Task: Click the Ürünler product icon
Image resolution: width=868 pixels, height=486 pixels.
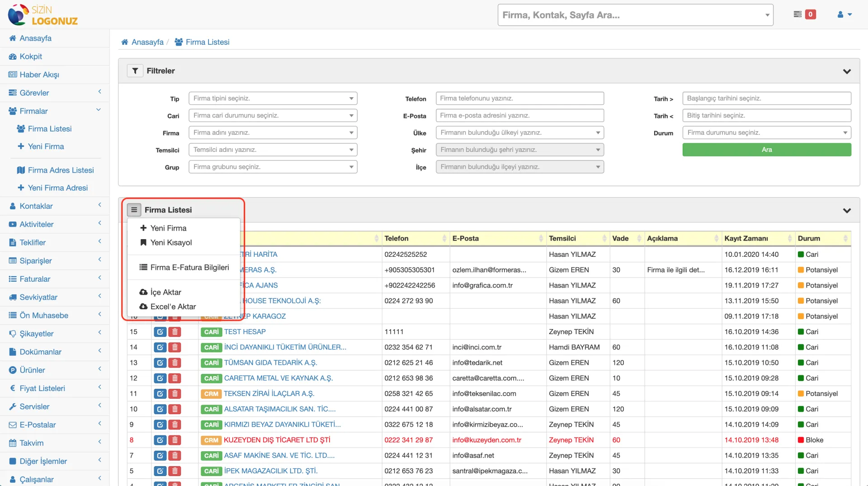Action: 13,370
